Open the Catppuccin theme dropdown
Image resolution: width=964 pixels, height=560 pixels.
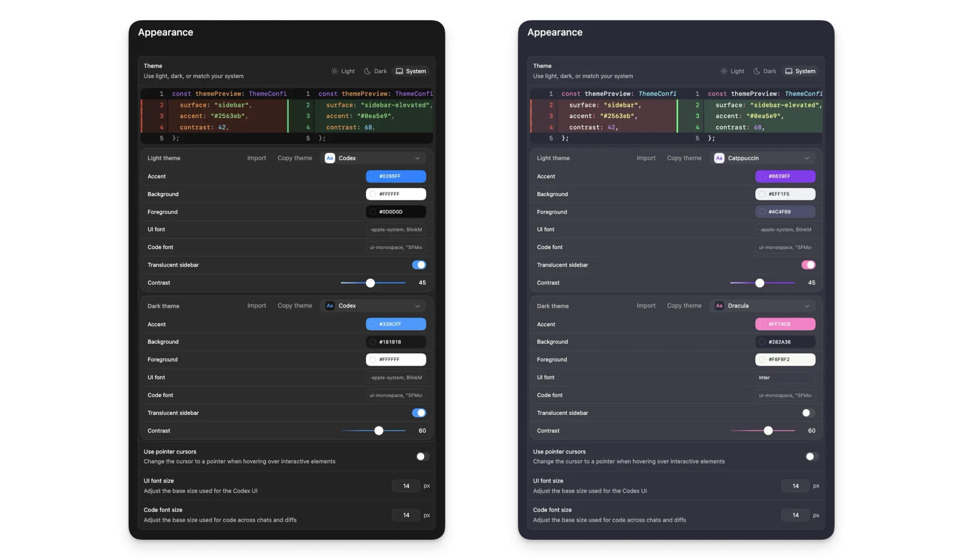(x=763, y=158)
